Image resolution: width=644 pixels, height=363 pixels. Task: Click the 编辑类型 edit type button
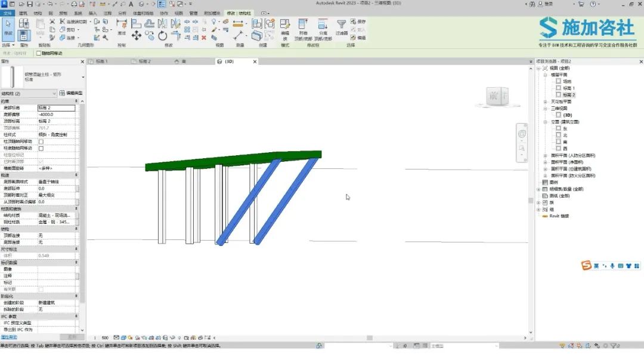[71, 93]
